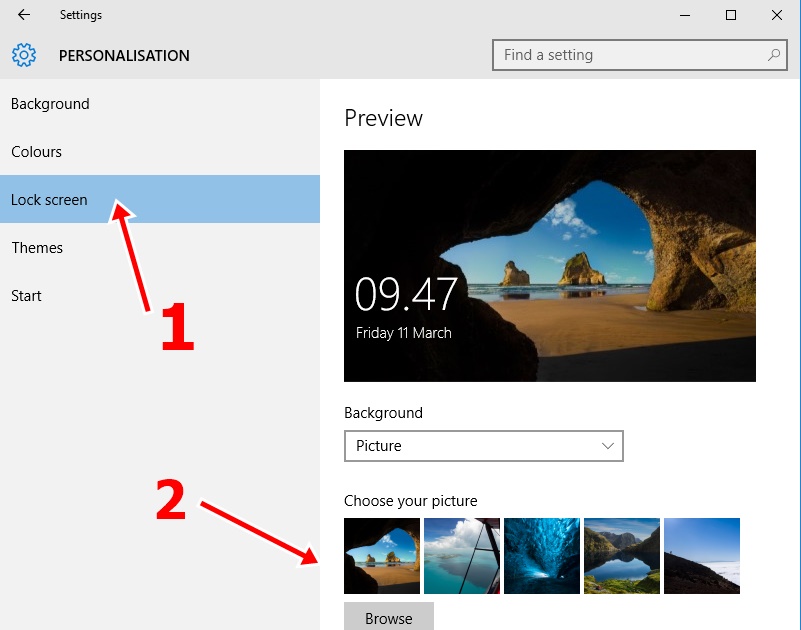Click the lock screen preview image

549,265
